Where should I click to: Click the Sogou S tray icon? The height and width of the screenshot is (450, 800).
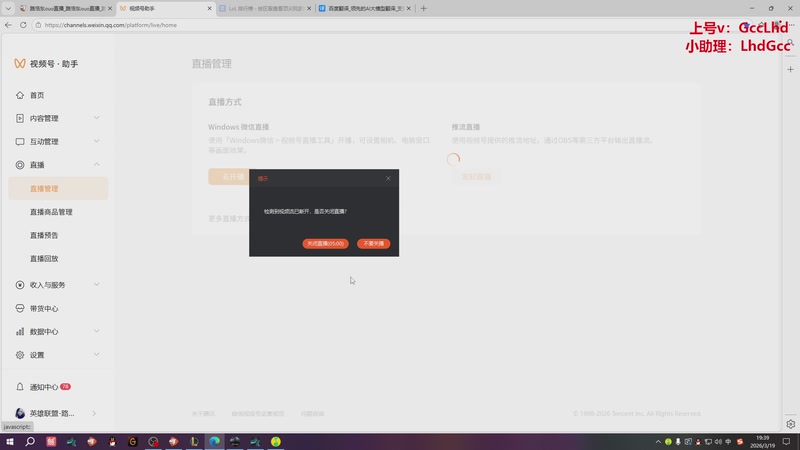[x=740, y=442]
